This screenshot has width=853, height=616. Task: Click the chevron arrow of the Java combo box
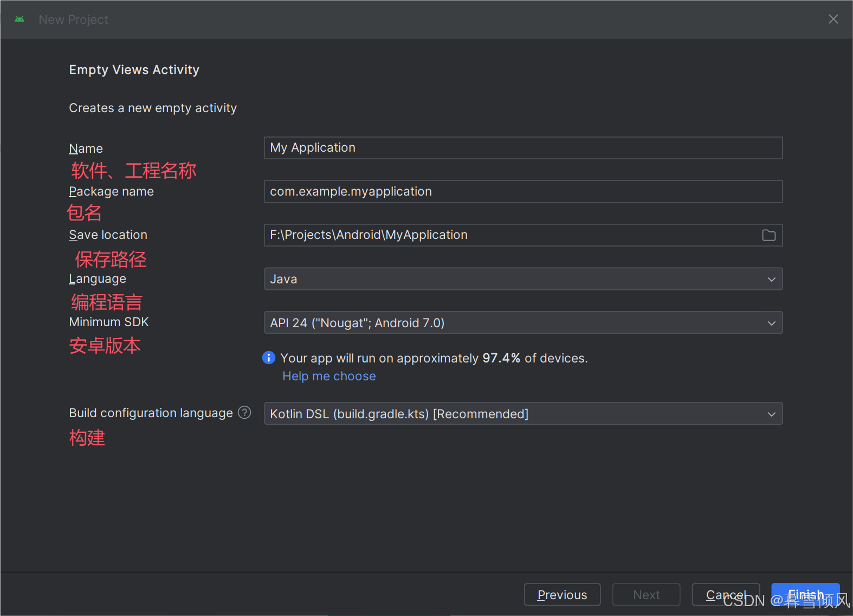pyautogui.click(x=772, y=280)
